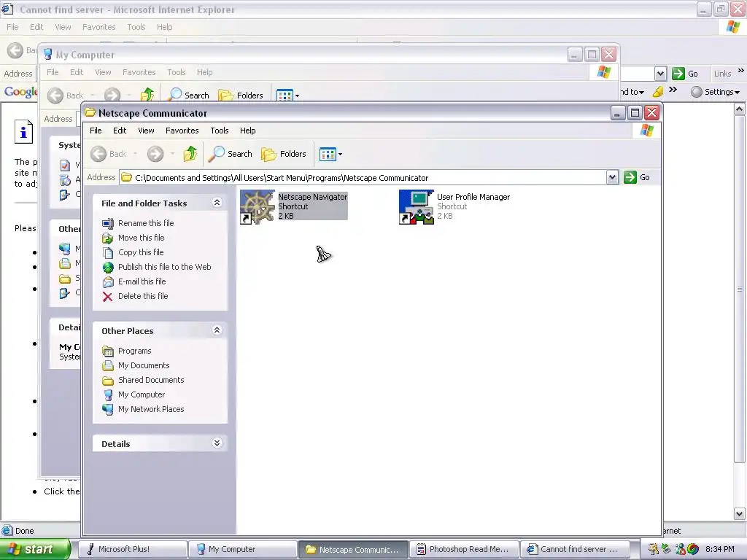747x560 pixels.
Task: Open the View menu in Netscape Communicator
Action: [x=146, y=131]
